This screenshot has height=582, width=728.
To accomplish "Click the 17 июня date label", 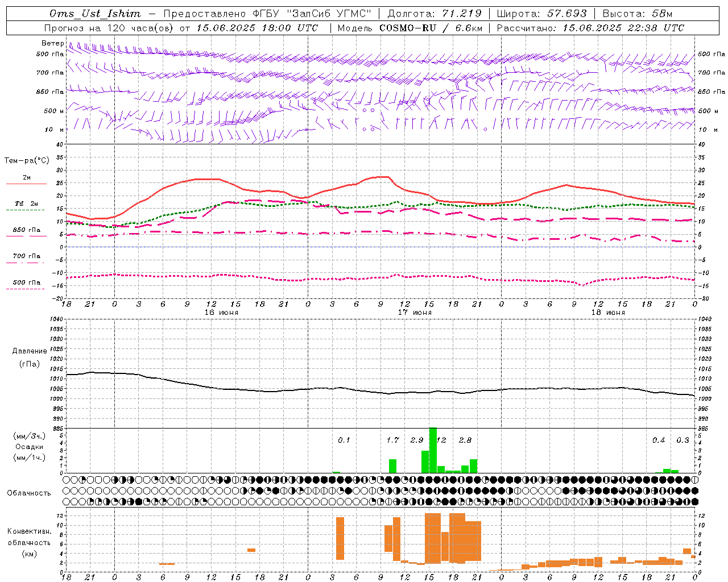I will coord(415,313).
